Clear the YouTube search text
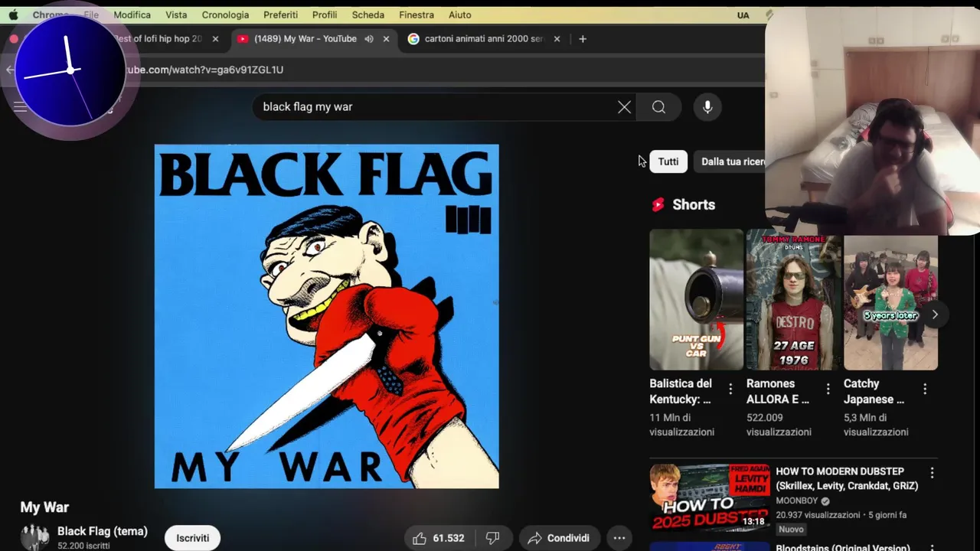Image resolution: width=980 pixels, height=551 pixels. [x=625, y=107]
